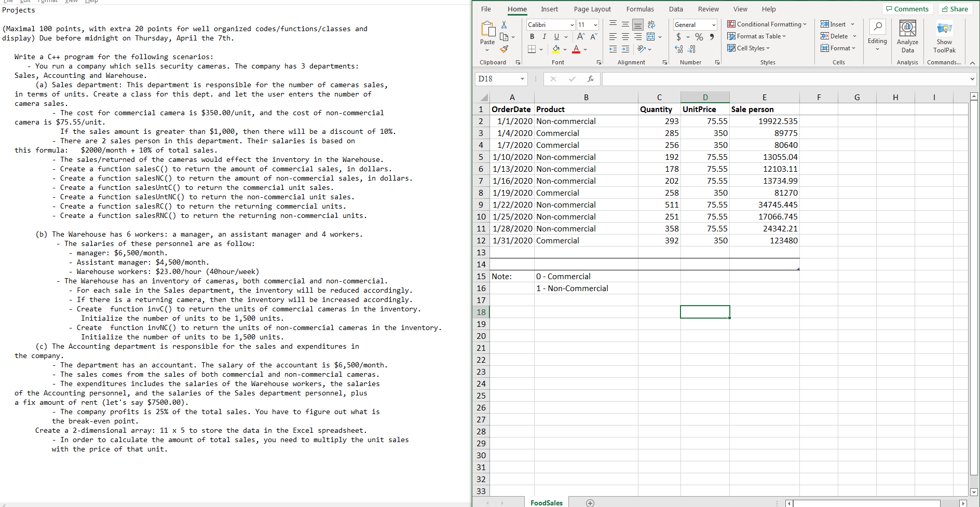Enable Wrap Text on selection
980x507 pixels.
pyautogui.click(x=651, y=24)
